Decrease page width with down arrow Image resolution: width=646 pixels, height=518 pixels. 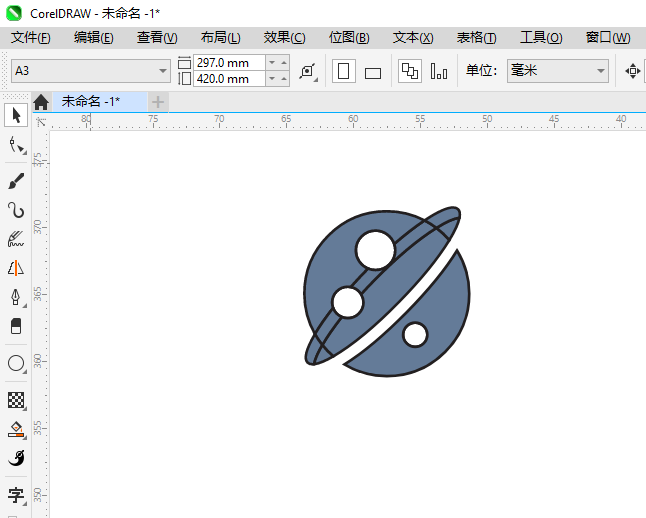click(x=272, y=63)
